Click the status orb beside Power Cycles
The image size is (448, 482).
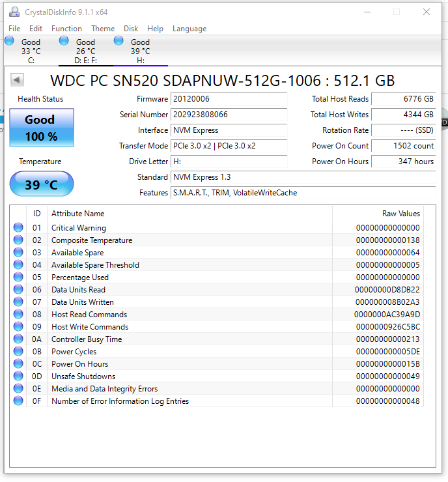18,351
